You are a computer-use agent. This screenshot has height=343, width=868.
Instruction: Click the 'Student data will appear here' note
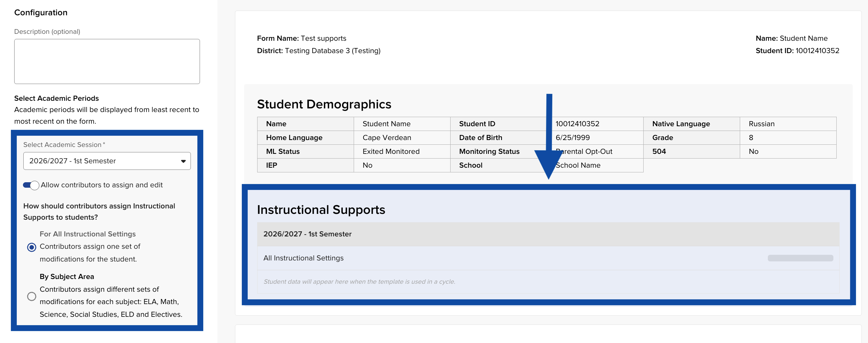pyautogui.click(x=360, y=282)
